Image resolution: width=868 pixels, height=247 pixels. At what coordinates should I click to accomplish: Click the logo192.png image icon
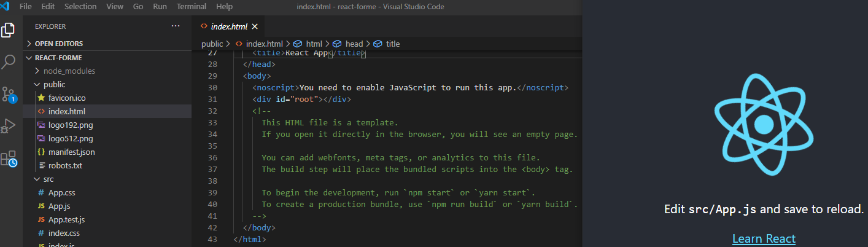pos(41,125)
